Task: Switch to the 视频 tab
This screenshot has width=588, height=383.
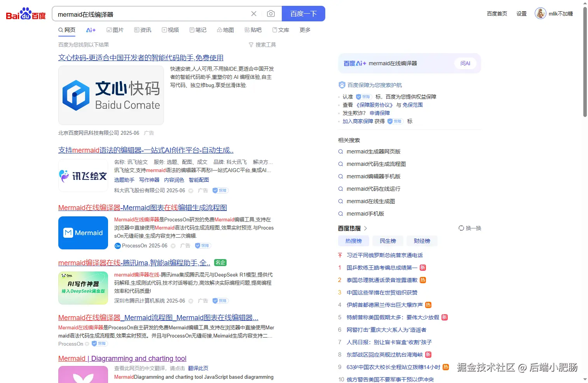Action: 171,30
